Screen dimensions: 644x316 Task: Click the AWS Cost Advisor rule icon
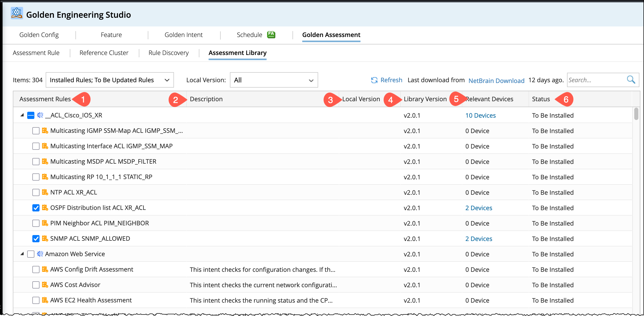(x=45, y=285)
